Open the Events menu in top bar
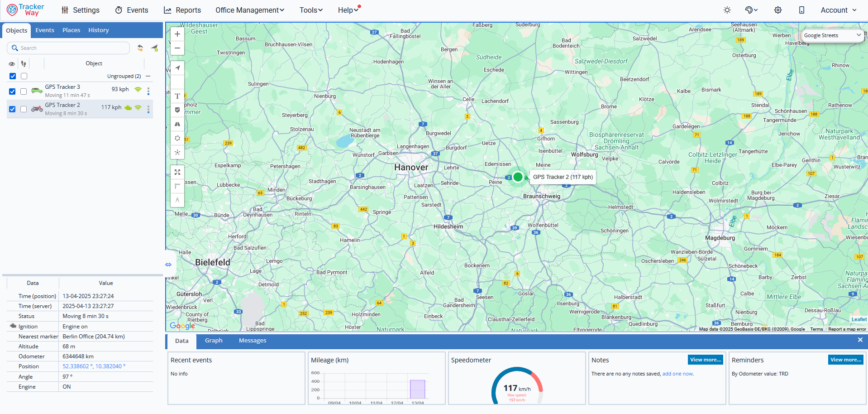Screen dimensions: 868x414 tap(132, 10)
